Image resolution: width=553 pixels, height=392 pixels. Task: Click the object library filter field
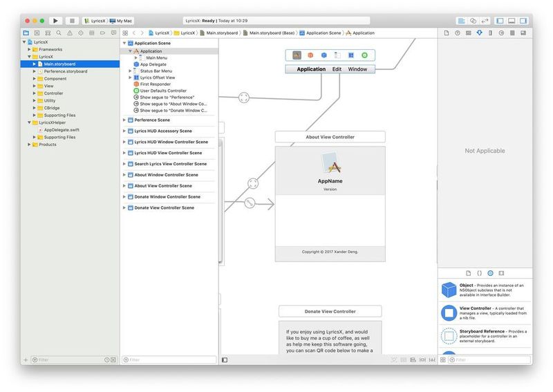pyautogui.click(x=489, y=360)
